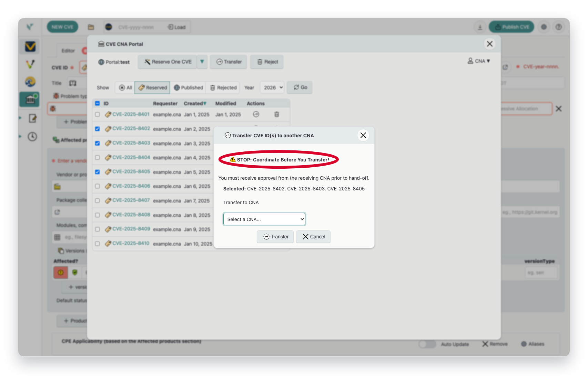Click the download icon in top toolbar
Screen dimensions: 588x376
[480, 27]
